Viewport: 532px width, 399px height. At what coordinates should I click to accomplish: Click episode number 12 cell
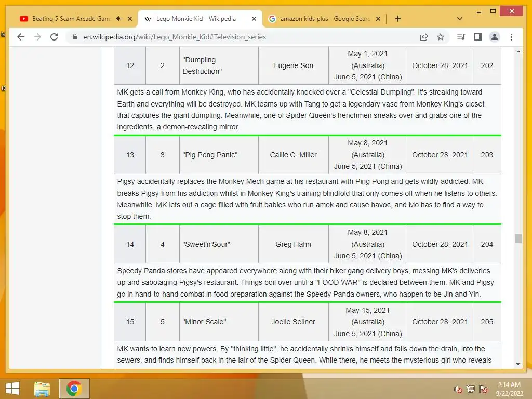pyautogui.click(x=130, y=65)
